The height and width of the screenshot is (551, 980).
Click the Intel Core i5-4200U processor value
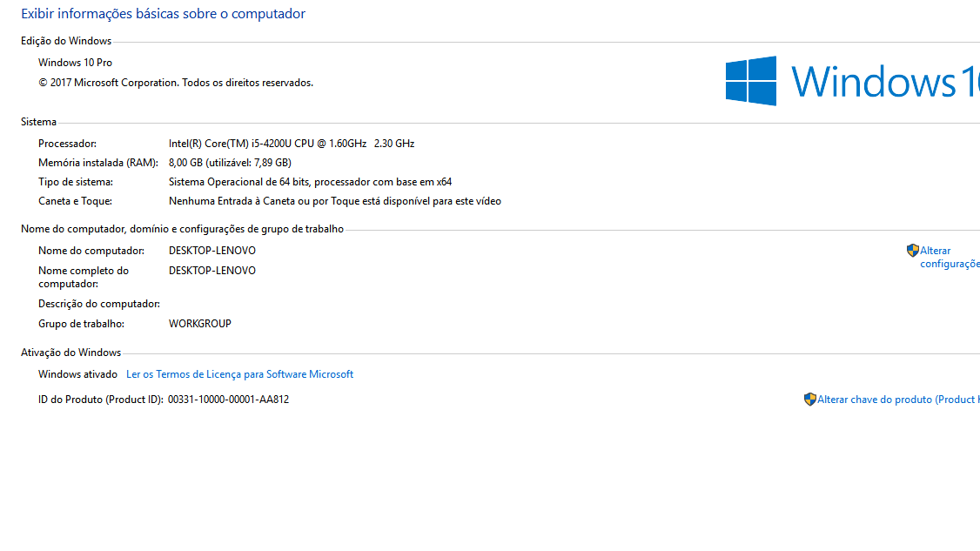click(x=291, y=144)
